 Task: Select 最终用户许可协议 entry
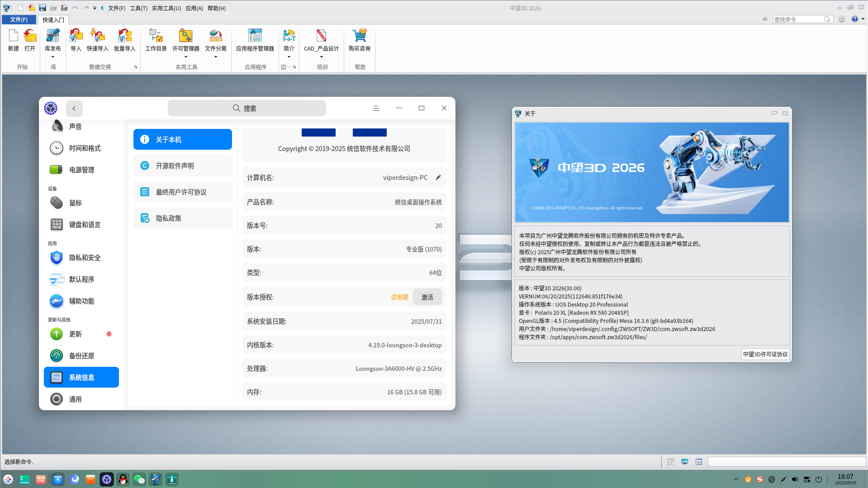(183, 192)
